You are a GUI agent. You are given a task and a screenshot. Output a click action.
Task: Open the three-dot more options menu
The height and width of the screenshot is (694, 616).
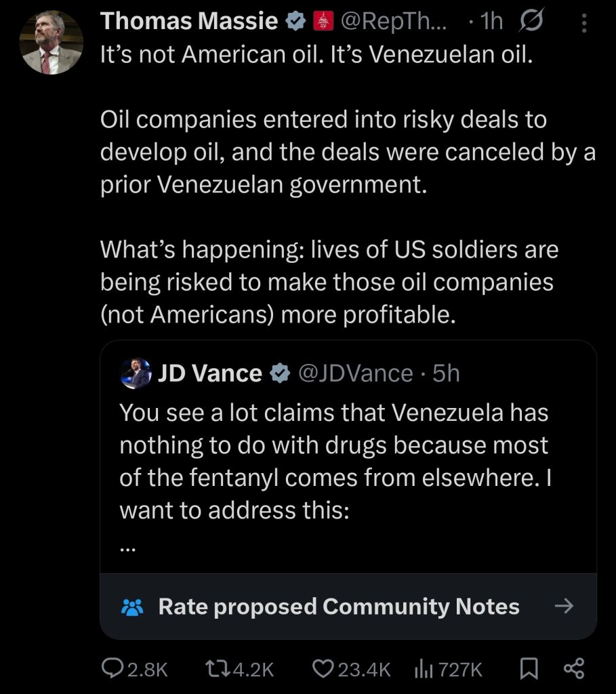point(585,24)
